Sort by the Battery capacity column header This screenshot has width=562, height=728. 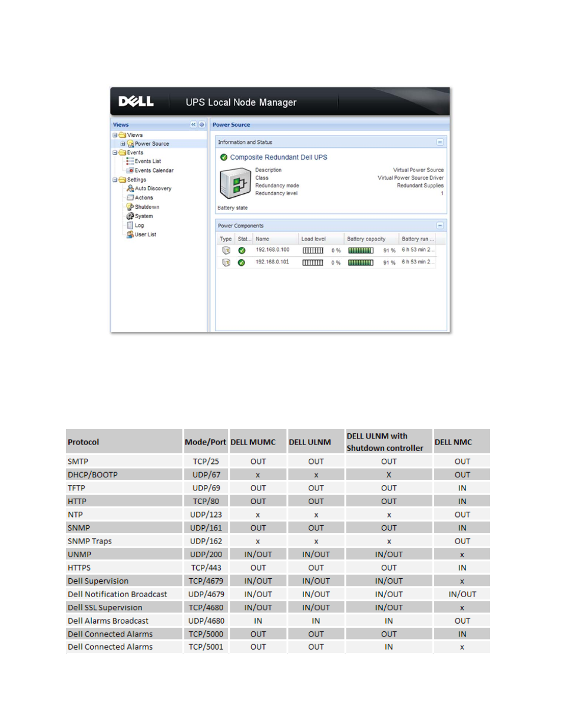coord(372,239)
